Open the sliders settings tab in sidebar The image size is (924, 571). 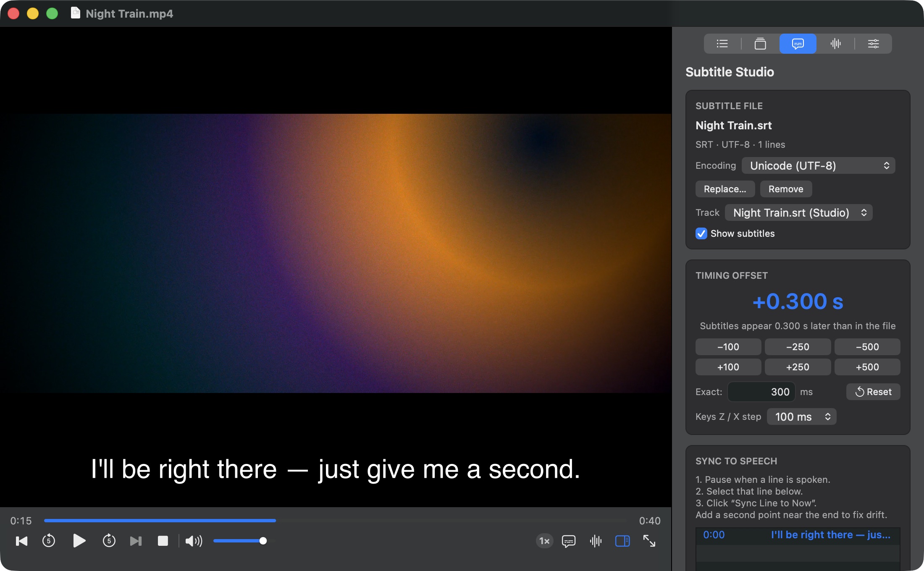874,44
